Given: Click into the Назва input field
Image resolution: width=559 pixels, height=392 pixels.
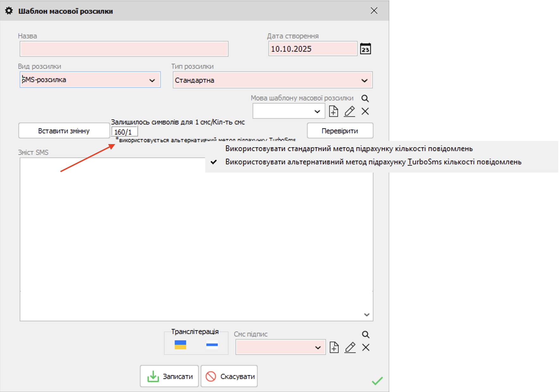Looking at the screenshot, I should pyautogui.click(x=124, y=49).
